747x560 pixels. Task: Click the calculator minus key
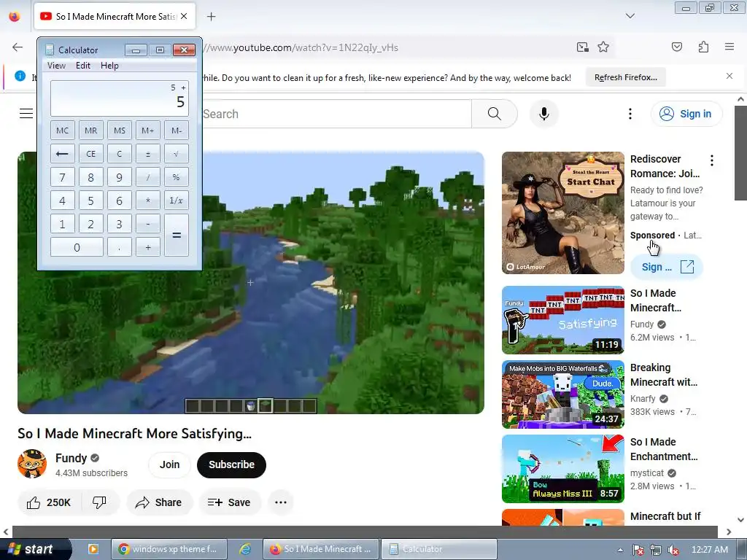point(147,224)
